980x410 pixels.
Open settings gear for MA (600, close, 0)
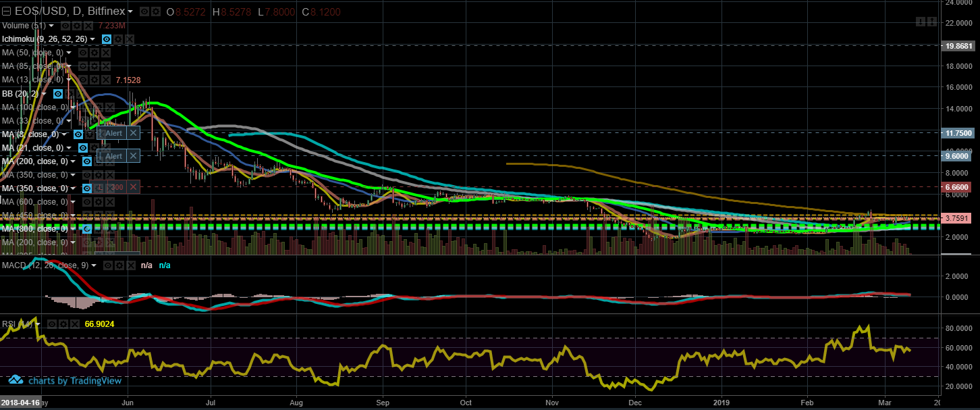tap(99, 201)
